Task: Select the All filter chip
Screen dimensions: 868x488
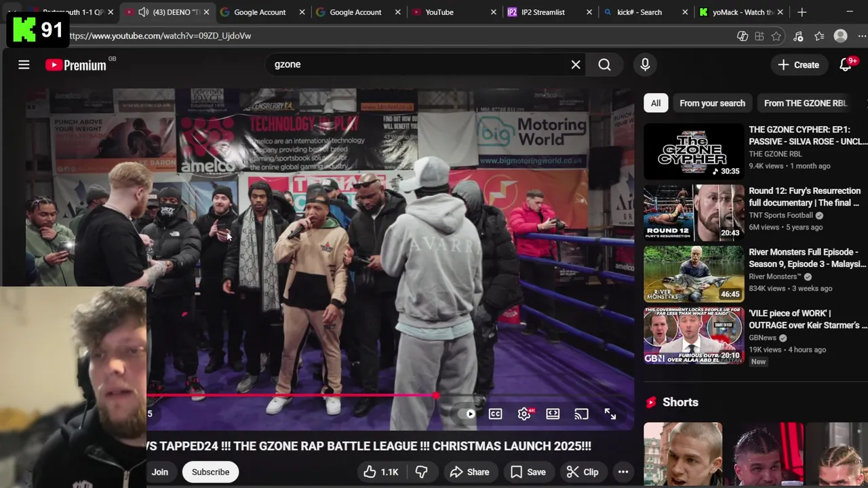Action: click(656, 103)
